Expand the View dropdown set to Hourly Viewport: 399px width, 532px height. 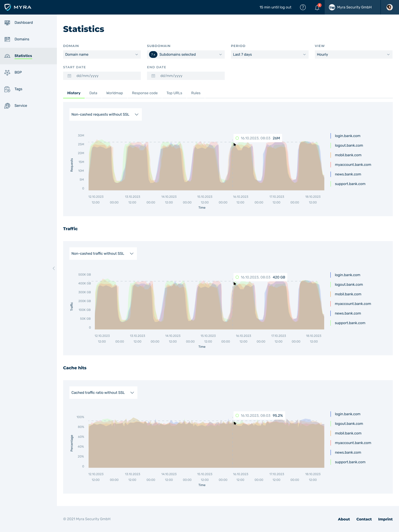(x=353, y=54)
